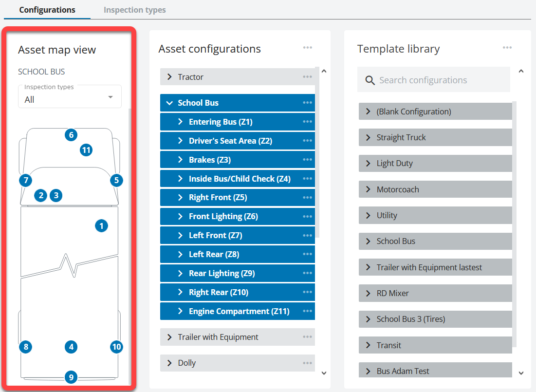536x392 pixels.
Task: Open more options for Entering Bus (Z1)
Action: [307, 121]
